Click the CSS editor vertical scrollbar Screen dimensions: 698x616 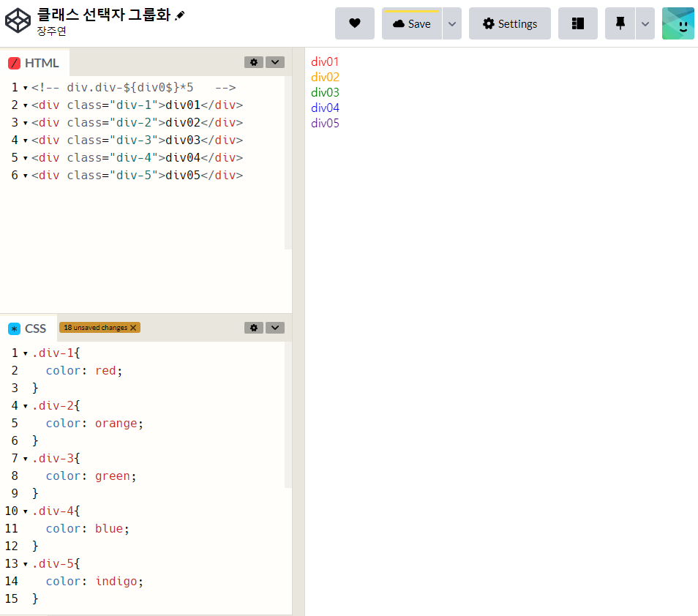pos(288,414)
